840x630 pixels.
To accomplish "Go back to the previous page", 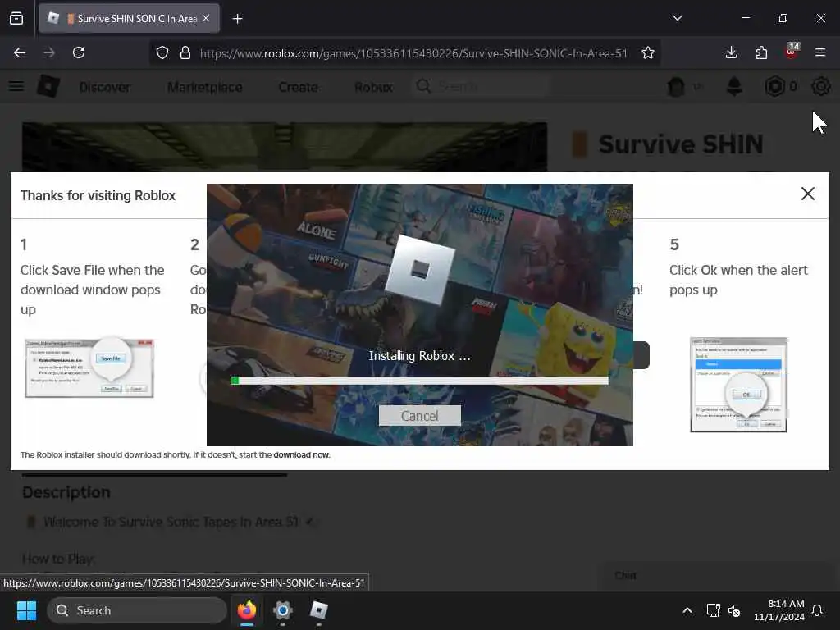I will coord(20,52).
